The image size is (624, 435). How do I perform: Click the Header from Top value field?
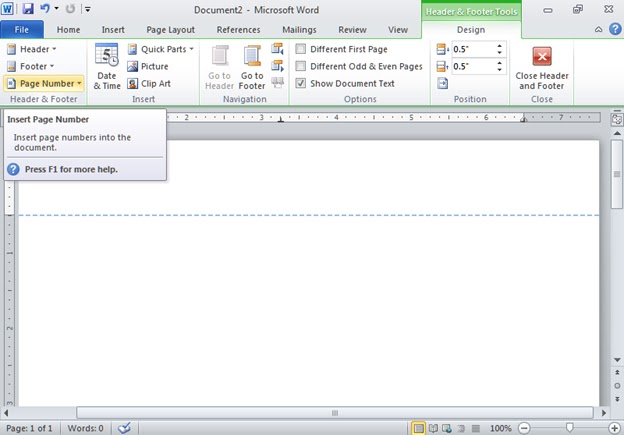(472, 49)
